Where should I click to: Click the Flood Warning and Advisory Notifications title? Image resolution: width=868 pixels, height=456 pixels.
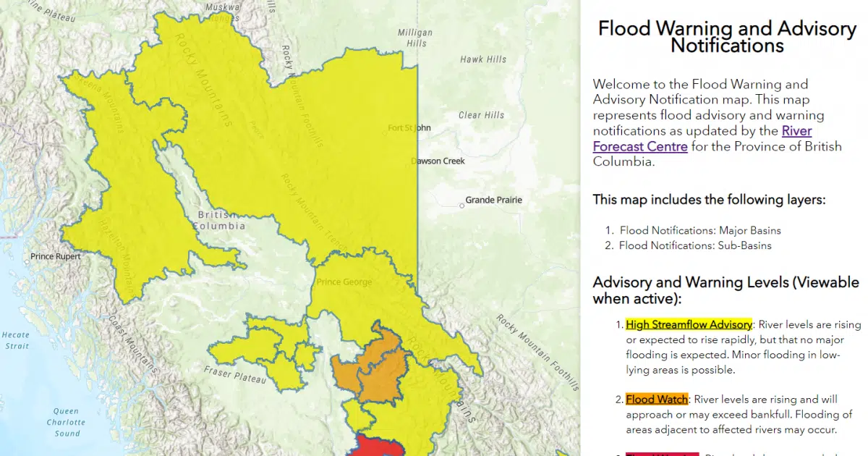point(726,36)
